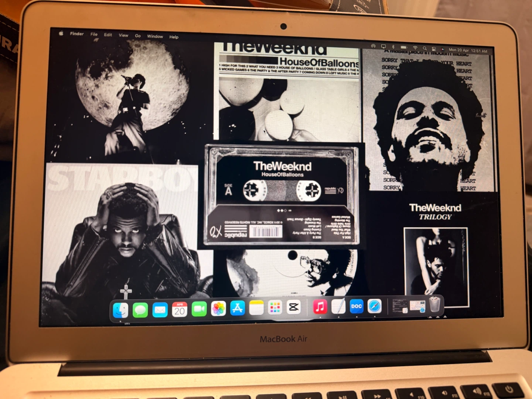The image size is (532, 399).
Task: Open Finder from the Dock
Action: 120,310
